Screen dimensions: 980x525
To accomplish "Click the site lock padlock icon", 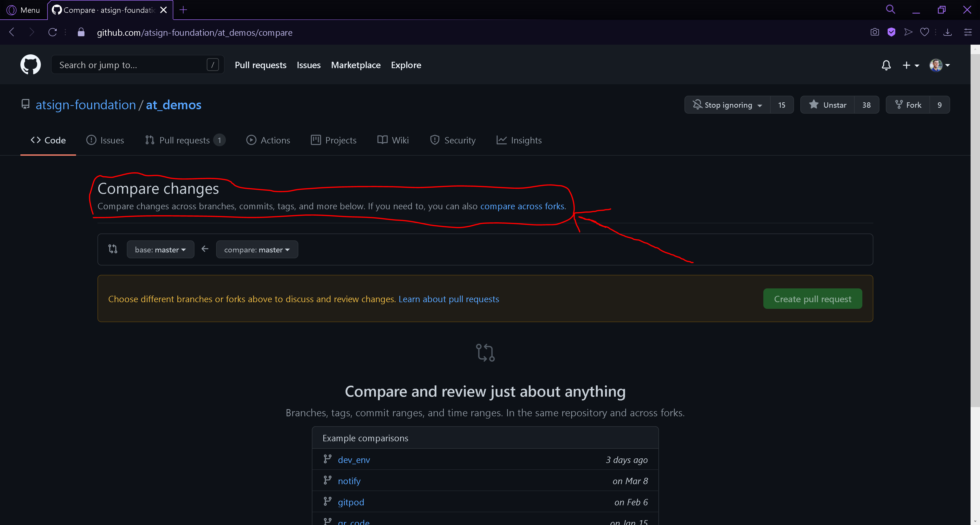I will pyautogui.click(x=81, y=32).
